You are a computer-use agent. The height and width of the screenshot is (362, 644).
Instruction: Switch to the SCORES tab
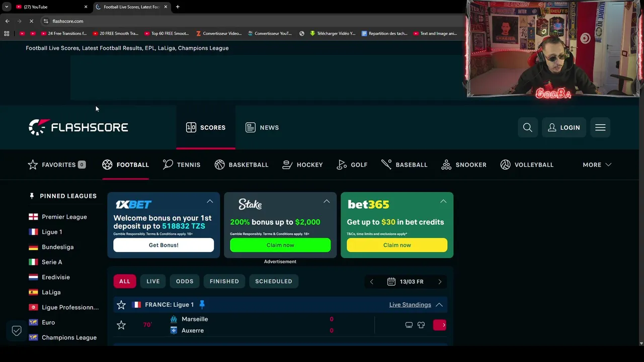point(206,128)
